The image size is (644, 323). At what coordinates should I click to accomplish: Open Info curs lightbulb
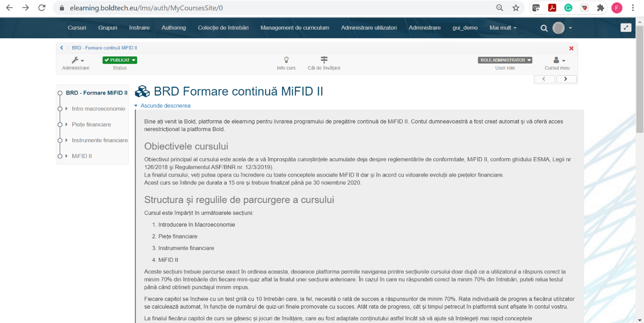coord(286,63)
